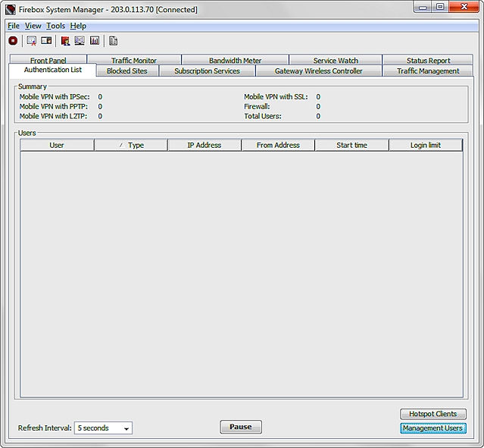Open the View menu

coord(33,26)
